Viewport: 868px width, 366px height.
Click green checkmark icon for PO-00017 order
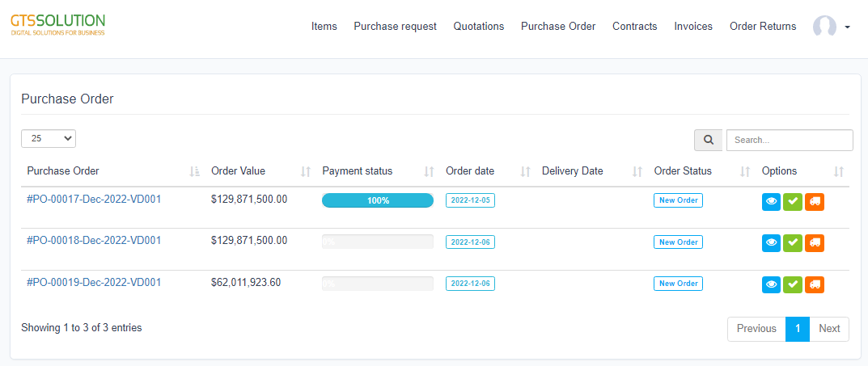(793, 201)
